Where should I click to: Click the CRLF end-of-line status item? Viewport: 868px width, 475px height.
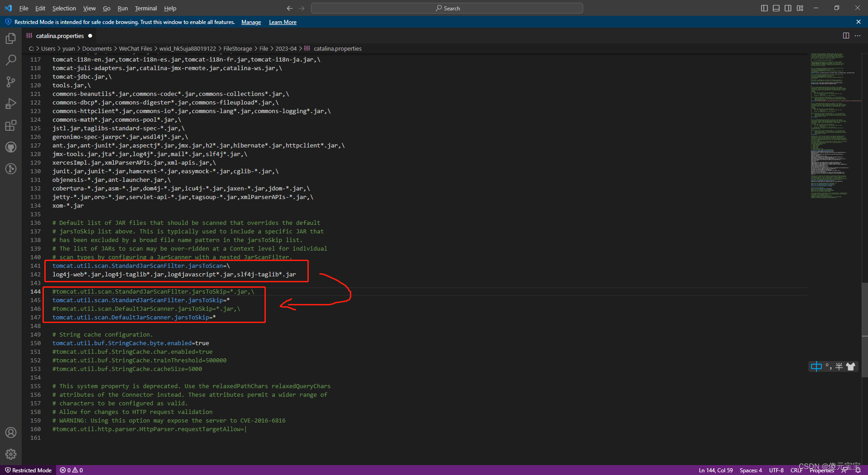point(796,470)
